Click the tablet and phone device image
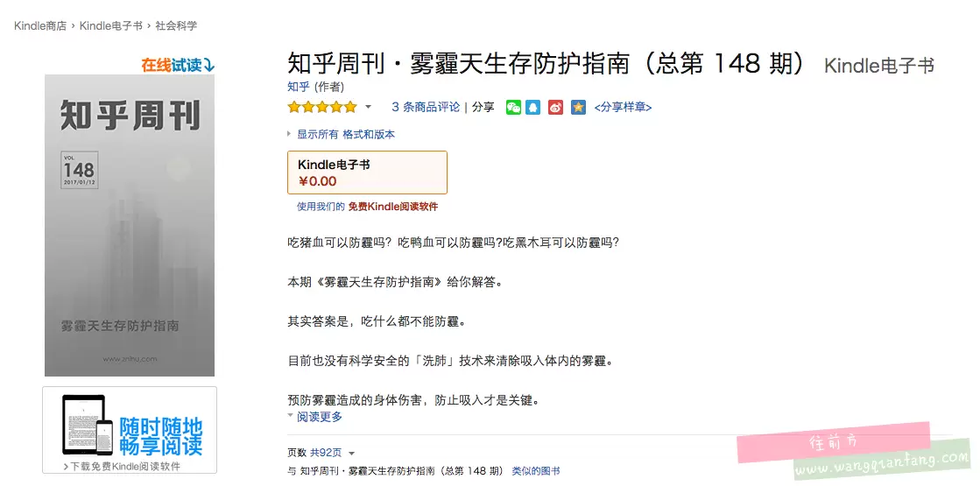Screen dimensions: 980x486 [88, 425]
